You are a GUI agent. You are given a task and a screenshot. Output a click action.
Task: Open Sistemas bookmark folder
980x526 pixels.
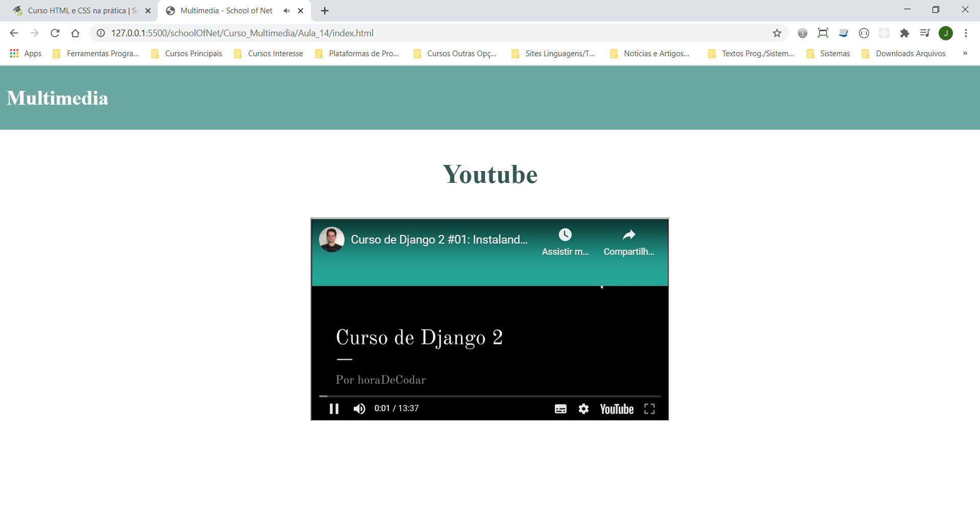click(828, 54)
